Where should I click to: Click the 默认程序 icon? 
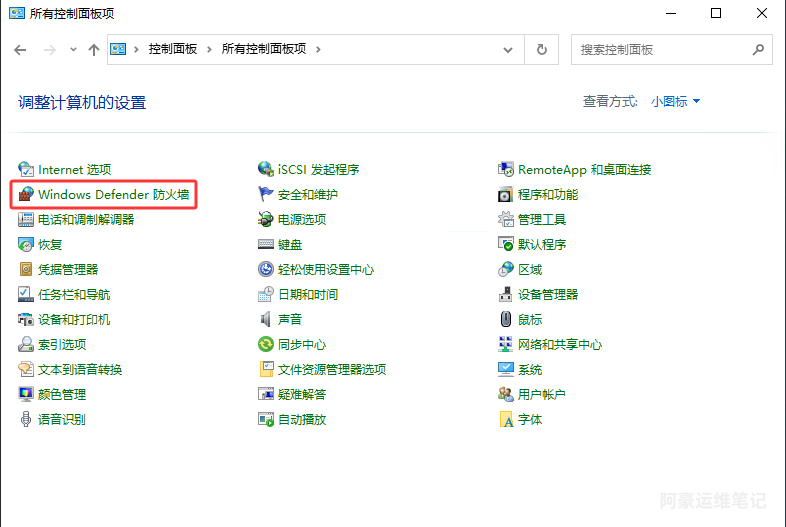coord(506,244)
